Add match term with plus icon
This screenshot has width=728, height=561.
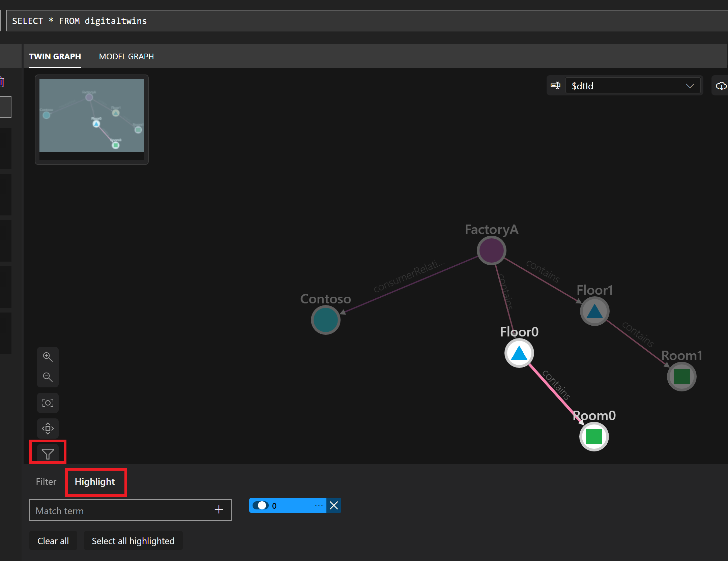click(219, 509)
